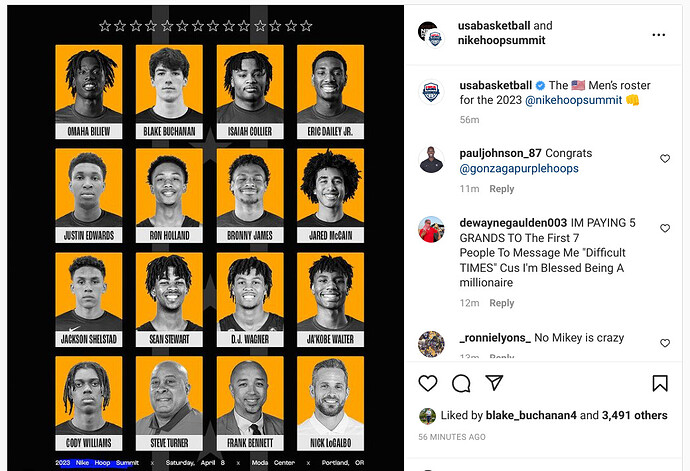Share the post with the paper plane icon
This screenshot has height=471, width=690.
click(x=494, y=383)
